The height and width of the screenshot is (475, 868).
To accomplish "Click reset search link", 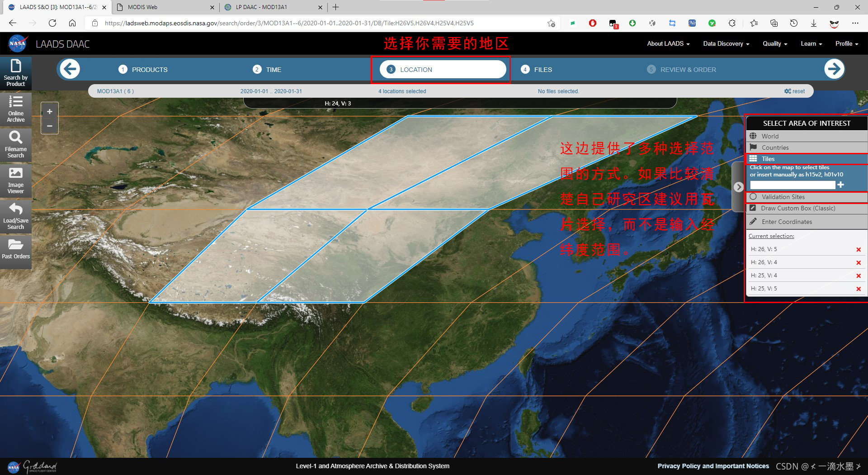I will click(795, 91).
